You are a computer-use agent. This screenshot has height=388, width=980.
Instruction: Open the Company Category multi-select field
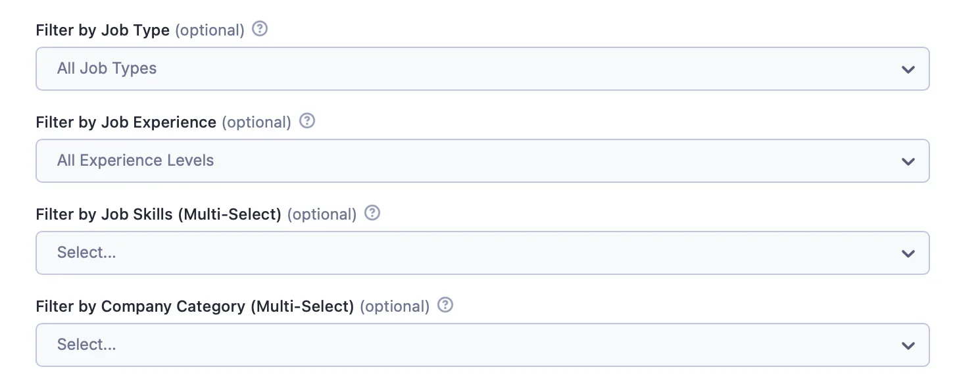(x=460, y=345)
